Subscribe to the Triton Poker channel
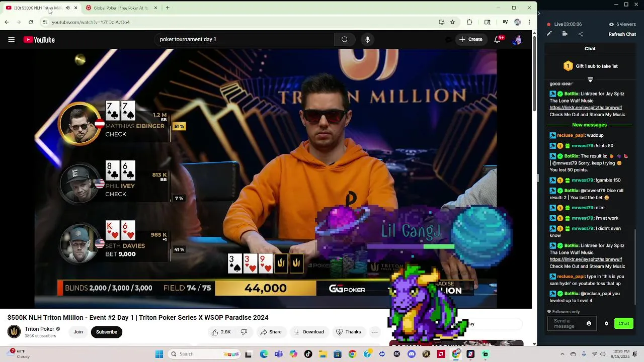644x362 pixels. (x=107, y=332)
